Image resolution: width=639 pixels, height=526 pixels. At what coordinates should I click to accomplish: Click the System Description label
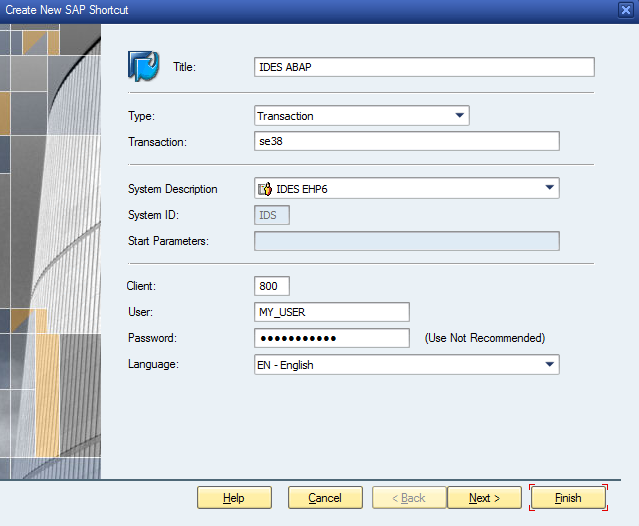(172, 189)
